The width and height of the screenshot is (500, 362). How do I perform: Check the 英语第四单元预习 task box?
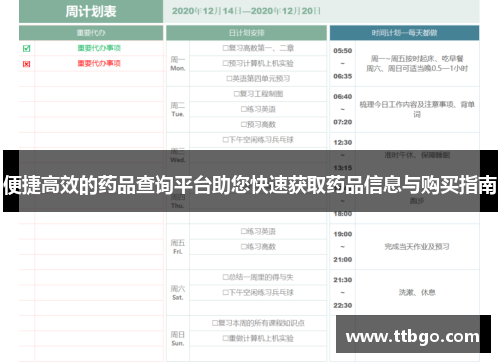(x=229, y=79)
